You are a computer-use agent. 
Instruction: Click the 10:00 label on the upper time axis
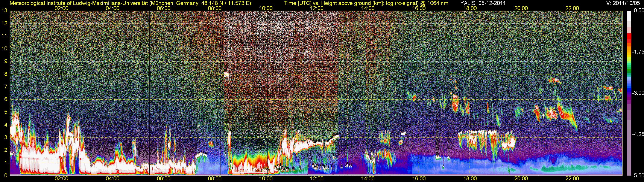point(266,8)
